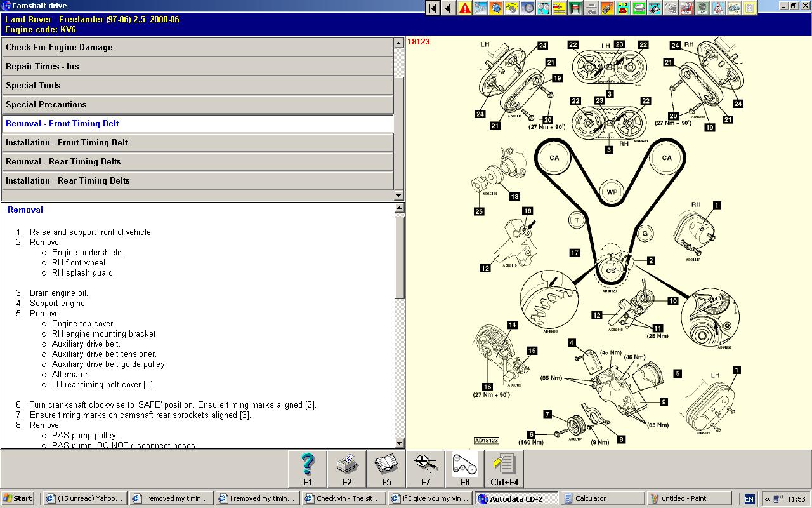Open the vehicle lift icon on green
The height and width of the screenshot is (508, 812).
pos(575,8)
